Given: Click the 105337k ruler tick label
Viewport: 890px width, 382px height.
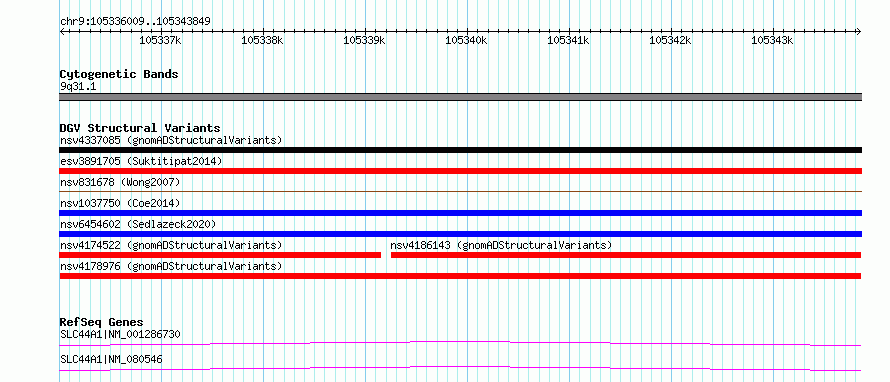Looking at the screenshot, I should [160, 40].
